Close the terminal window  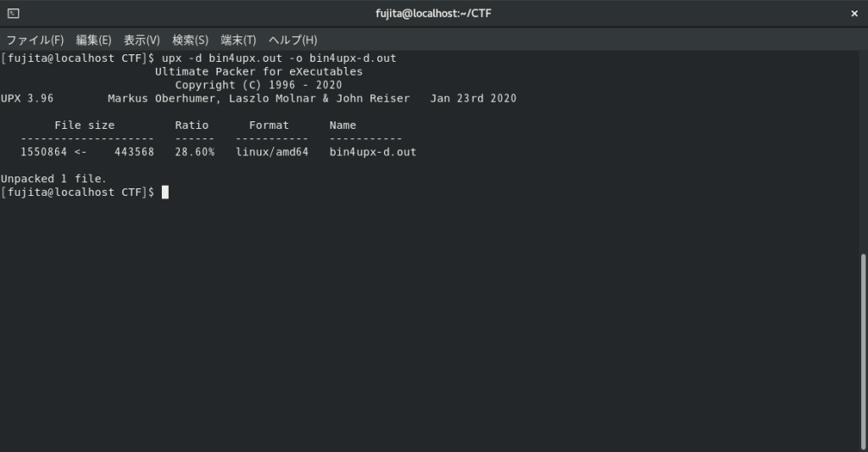[x=854, y=14]
